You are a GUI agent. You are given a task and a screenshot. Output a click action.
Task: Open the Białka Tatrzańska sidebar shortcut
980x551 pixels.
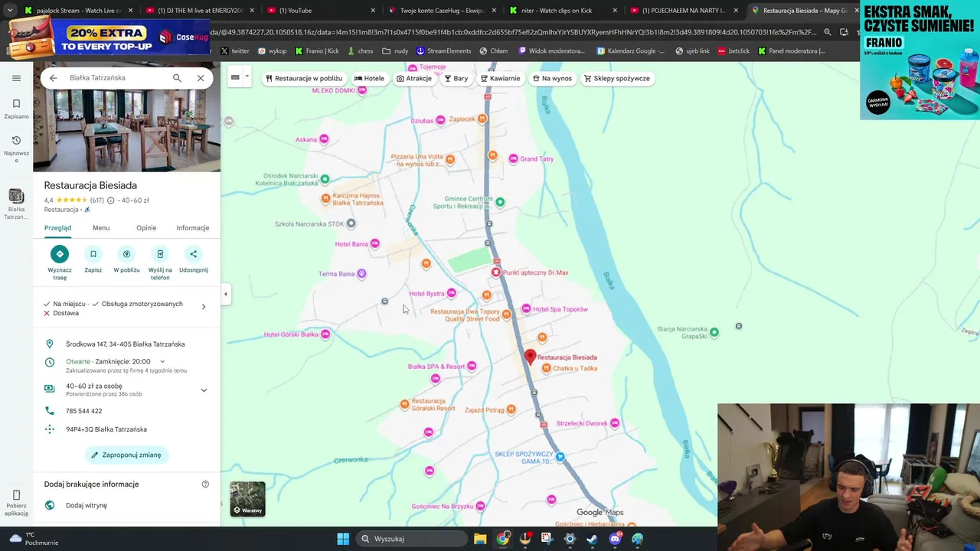[16, 204]
